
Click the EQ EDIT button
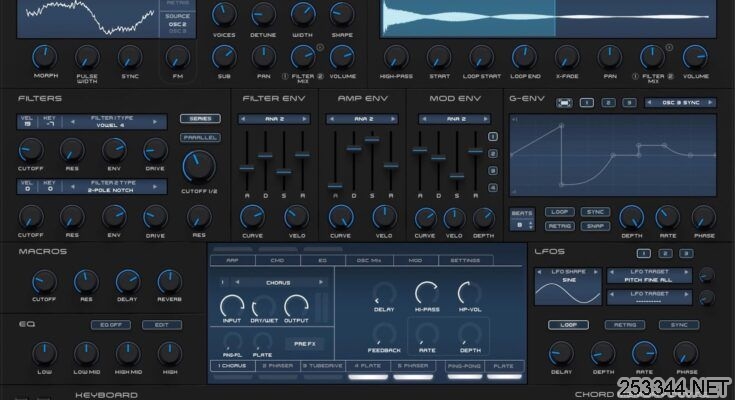pyautogui.click(x=161, y=325)
